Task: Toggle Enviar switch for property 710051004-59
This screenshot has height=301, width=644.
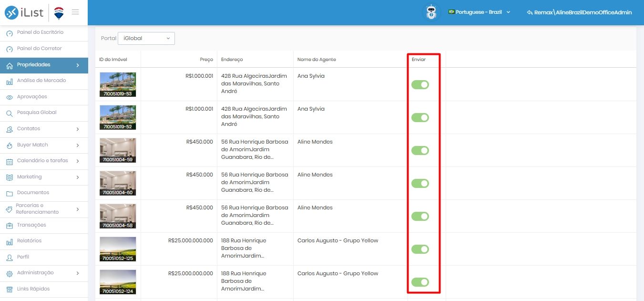Action: pos(420,150)
